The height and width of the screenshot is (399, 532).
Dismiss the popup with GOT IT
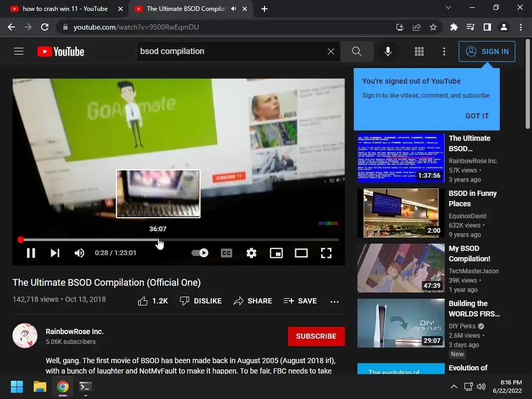(477, 116)
